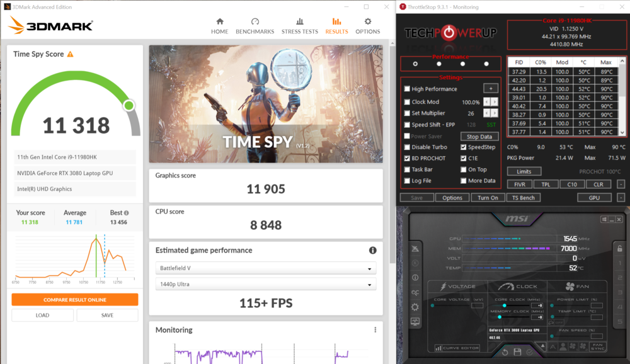Uncheck the BD PROCHOT checkbox
The height and width of the screenshot is (364, 630).
point(407,158)
